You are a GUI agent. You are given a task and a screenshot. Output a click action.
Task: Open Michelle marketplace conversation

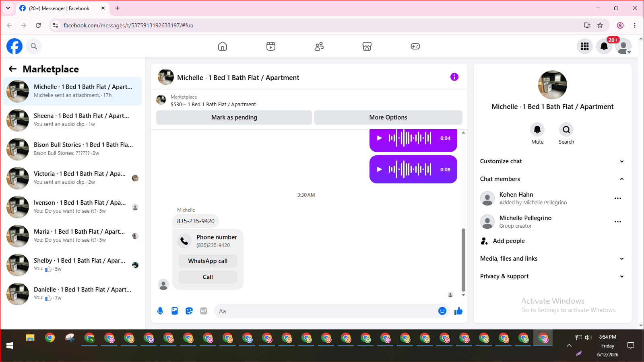(x=72, y=91)
